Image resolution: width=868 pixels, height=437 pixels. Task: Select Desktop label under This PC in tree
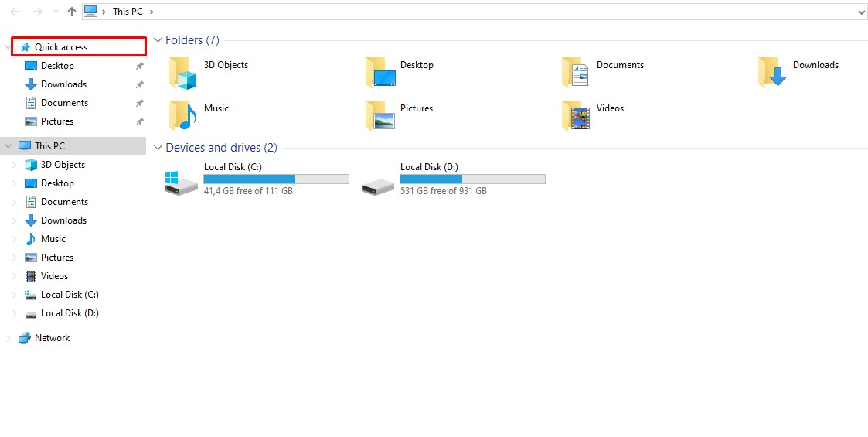(57, 183)
